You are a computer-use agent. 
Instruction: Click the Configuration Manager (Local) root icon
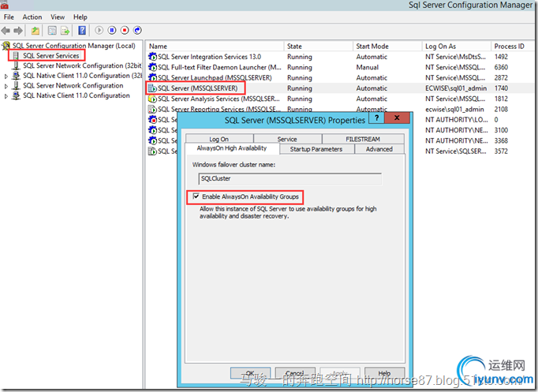pyautogui.click(x=6, y=46)
